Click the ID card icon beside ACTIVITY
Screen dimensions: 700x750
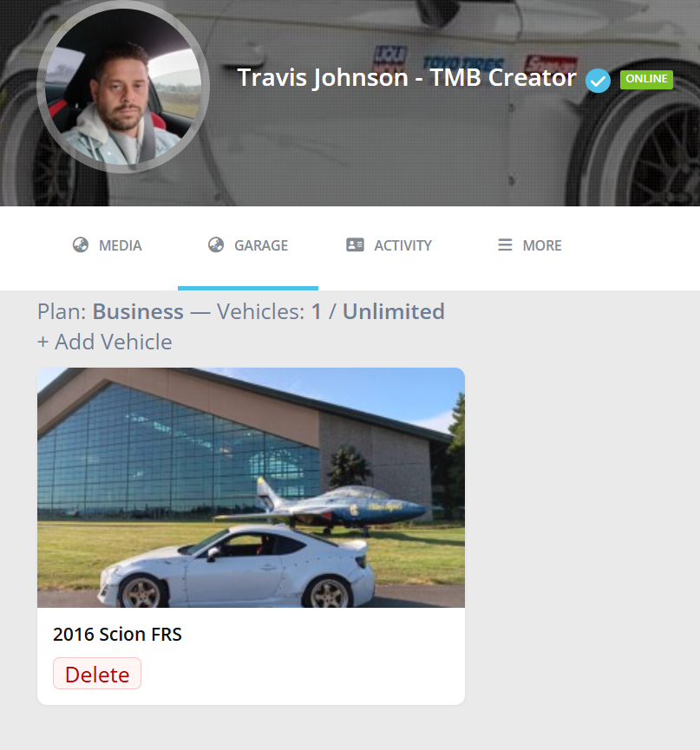point(355,245)
